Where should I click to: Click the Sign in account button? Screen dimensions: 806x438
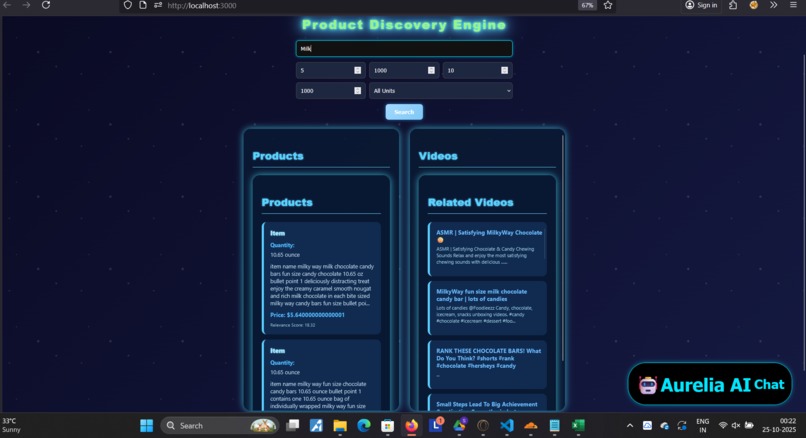click(701, 5)
